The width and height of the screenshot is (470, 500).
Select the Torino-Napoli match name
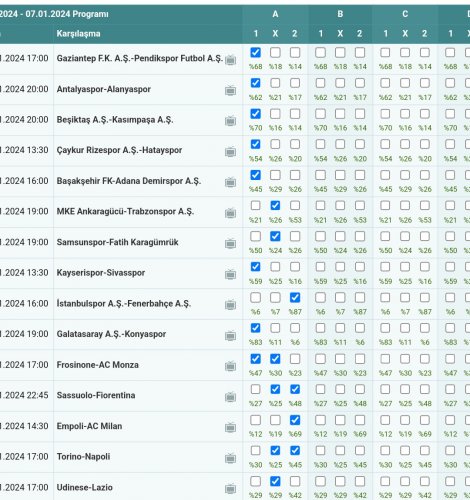click(83, 457)
